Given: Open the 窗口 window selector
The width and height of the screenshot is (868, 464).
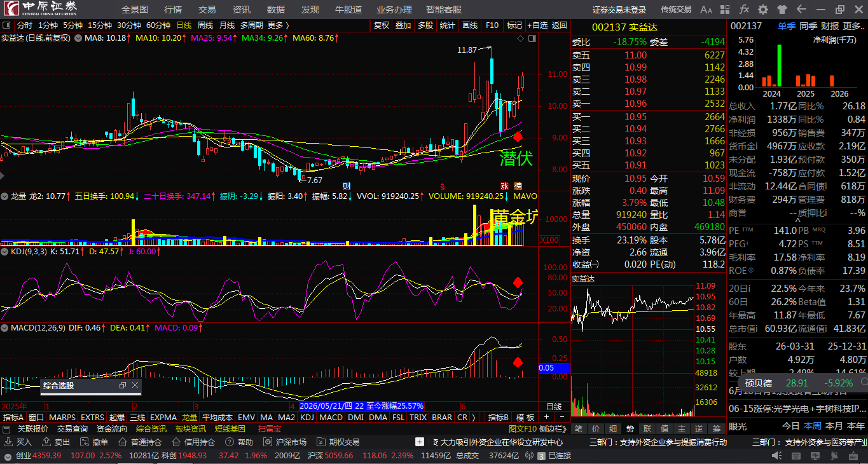Looking at the screenshot, I should coord(36,418).
